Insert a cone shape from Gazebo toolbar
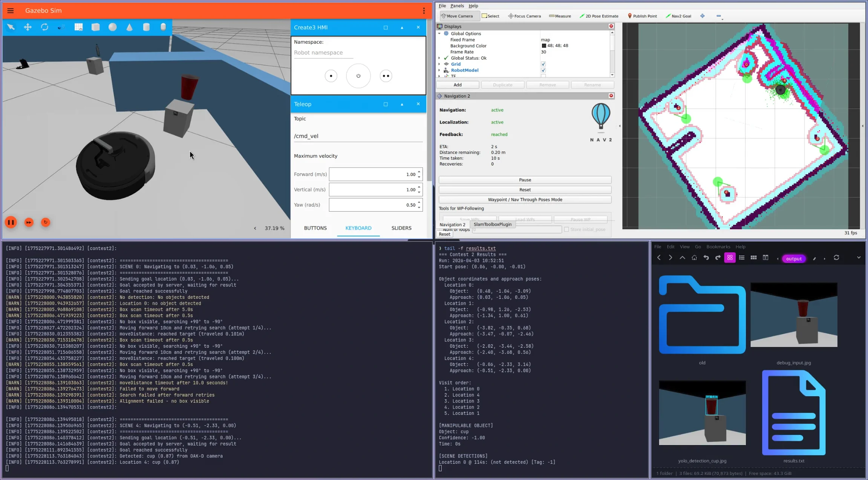Image resolution: width=868 pixels, height=480 pixels. pos(129,27)
